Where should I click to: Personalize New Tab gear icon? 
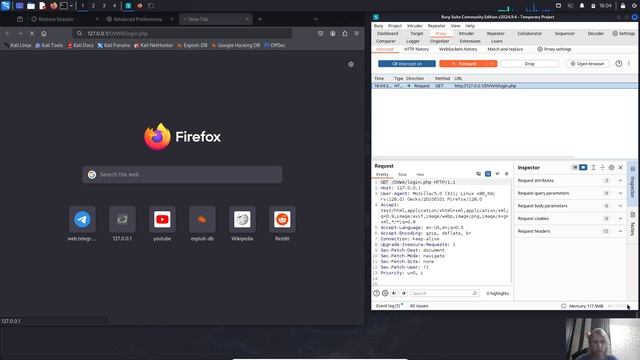(351, 64)
